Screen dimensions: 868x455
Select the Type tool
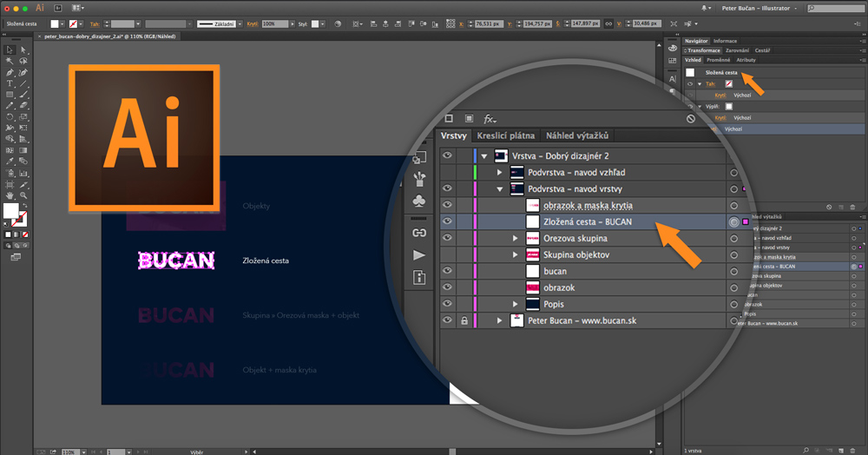(x=10, y=83)
